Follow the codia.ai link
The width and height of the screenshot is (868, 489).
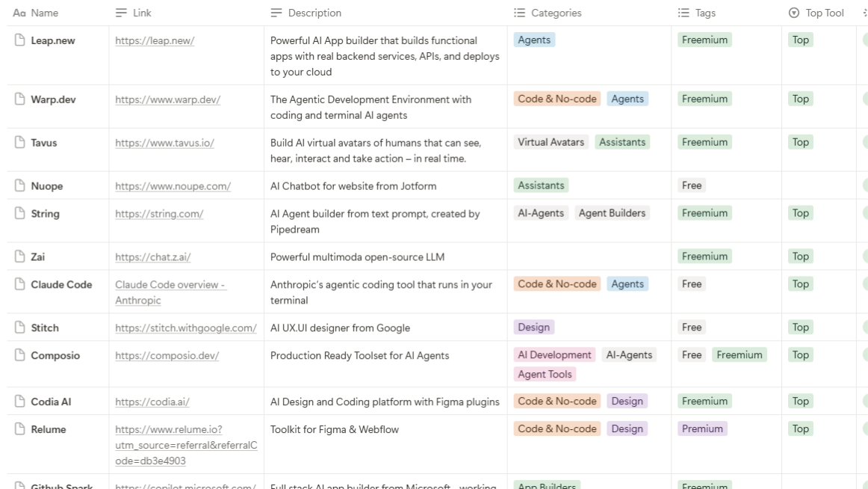[152, 402]
